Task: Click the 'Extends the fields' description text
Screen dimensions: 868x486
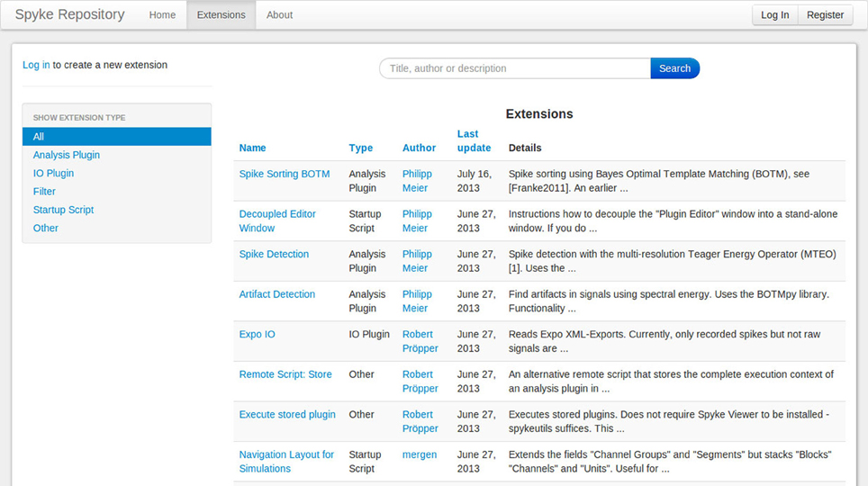Action: click(670, 462)
